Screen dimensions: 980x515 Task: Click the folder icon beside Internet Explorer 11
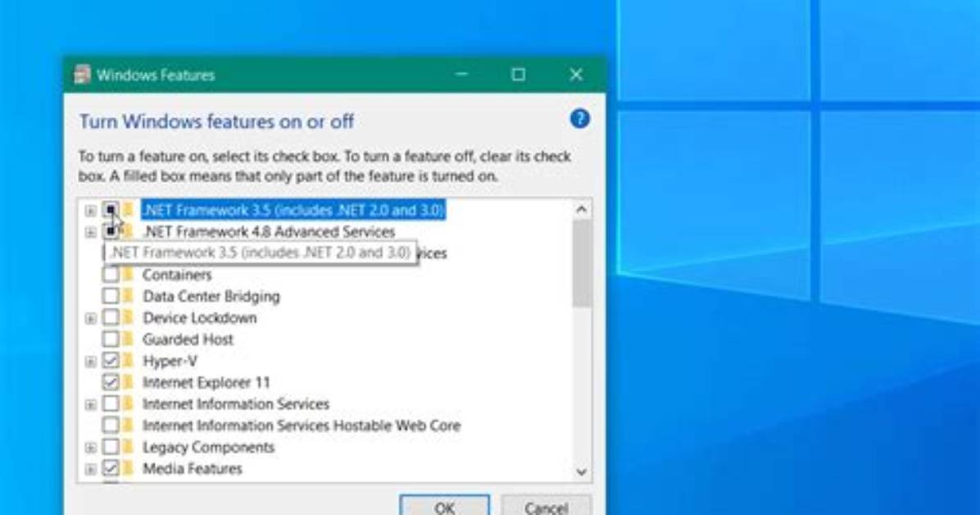128,382
